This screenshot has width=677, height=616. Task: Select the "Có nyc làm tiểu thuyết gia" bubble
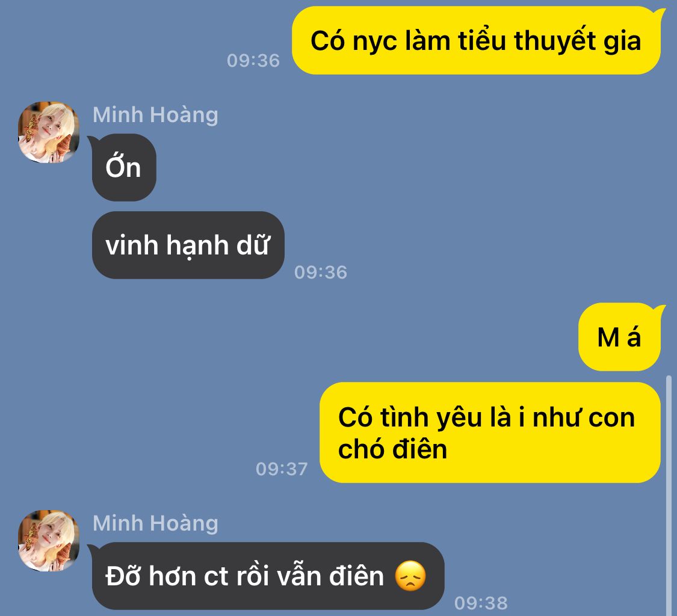[476, 40]
